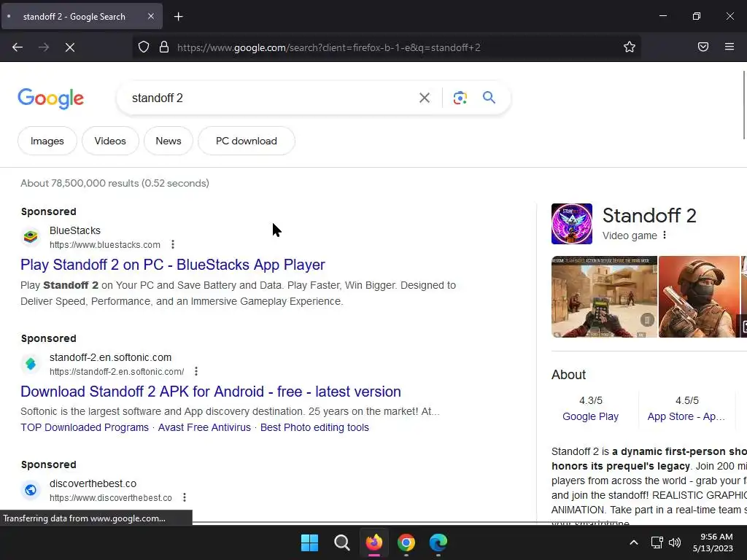Open tracking protection shield icon
This screenshot has width=747, height=560.
click(x=144, y=47)
